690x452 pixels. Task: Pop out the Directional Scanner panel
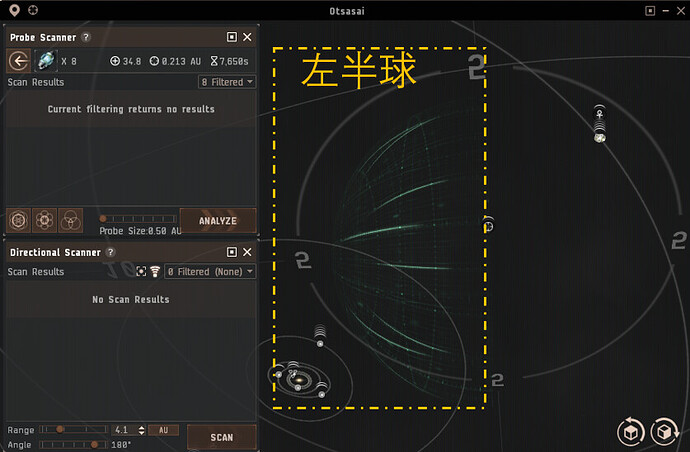pyautogui.click(x=232, y=252)
